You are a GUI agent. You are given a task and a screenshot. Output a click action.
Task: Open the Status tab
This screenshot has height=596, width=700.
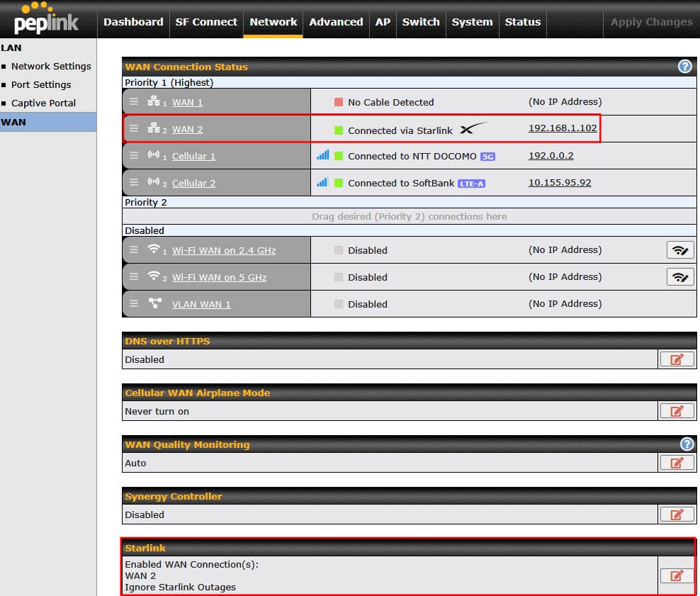tap(523, 22)
